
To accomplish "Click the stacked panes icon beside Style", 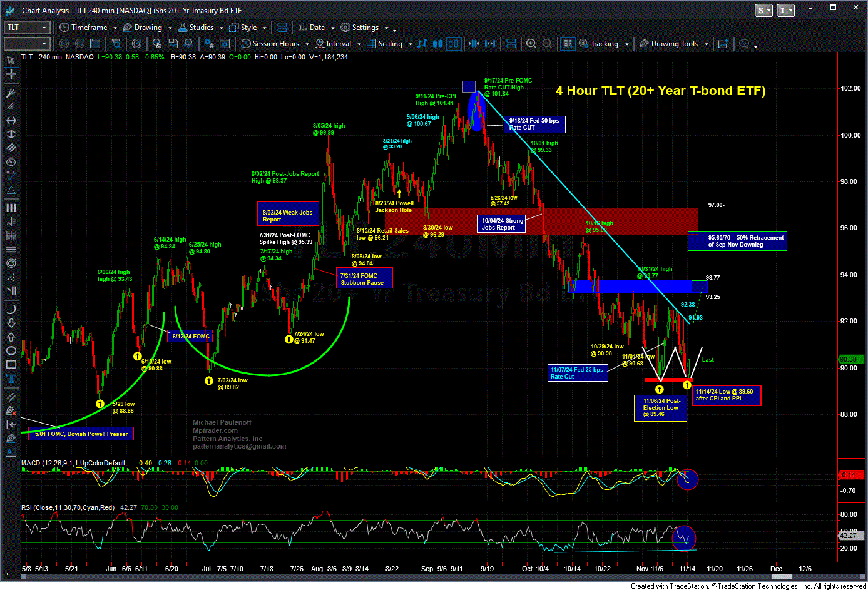I will point(282,27).
